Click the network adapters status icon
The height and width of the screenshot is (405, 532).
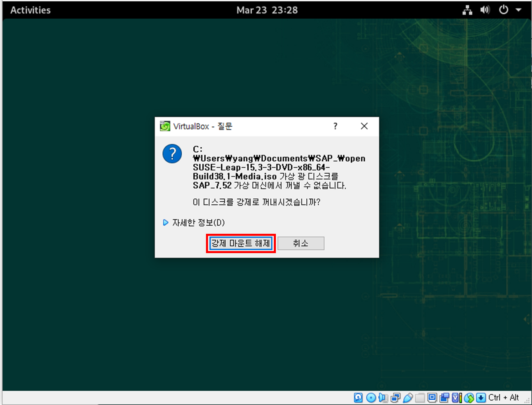pyautogui.click(x=396, y=398)
